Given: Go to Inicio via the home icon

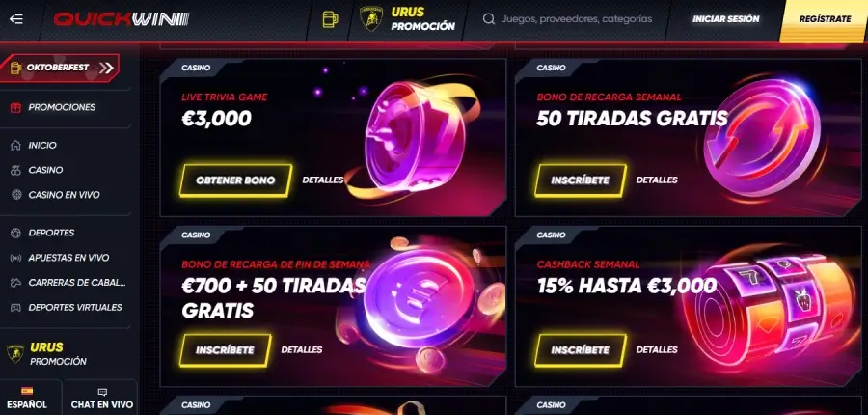Looking at the screenshot, I should pos(15,145).
